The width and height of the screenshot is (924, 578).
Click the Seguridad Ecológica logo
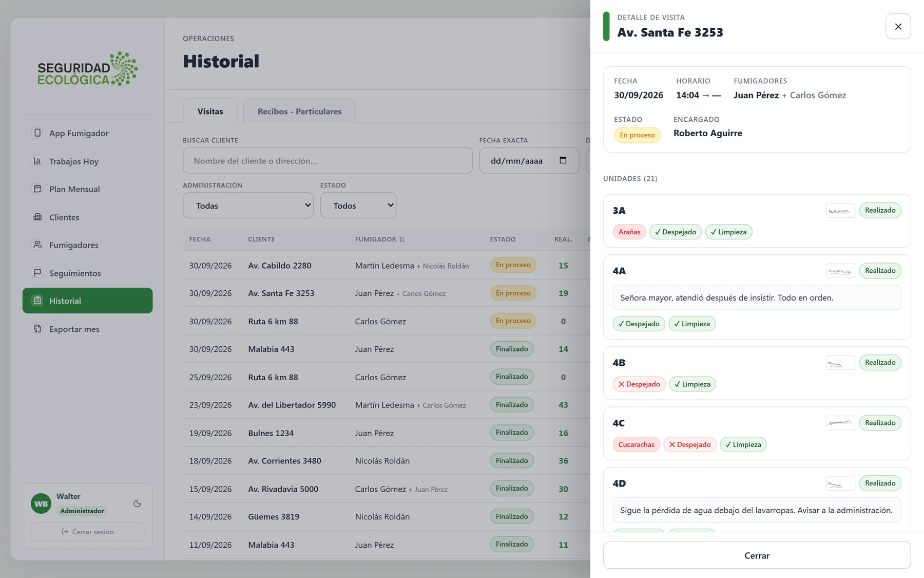coord(88,68)
